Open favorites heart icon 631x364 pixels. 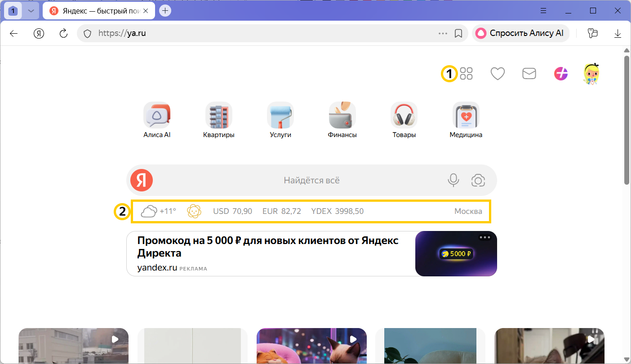click(x=498, y=73)
